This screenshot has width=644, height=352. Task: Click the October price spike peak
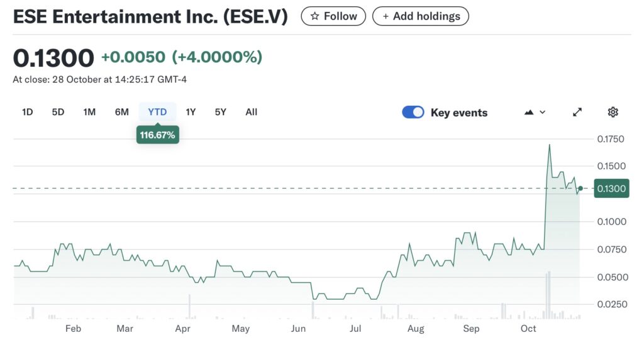[x=550, y=145]
